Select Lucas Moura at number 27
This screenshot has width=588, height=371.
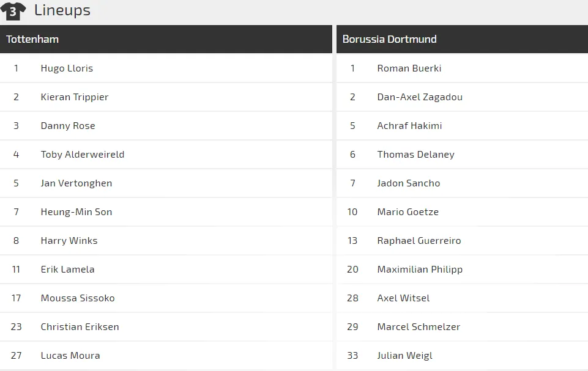70,356
